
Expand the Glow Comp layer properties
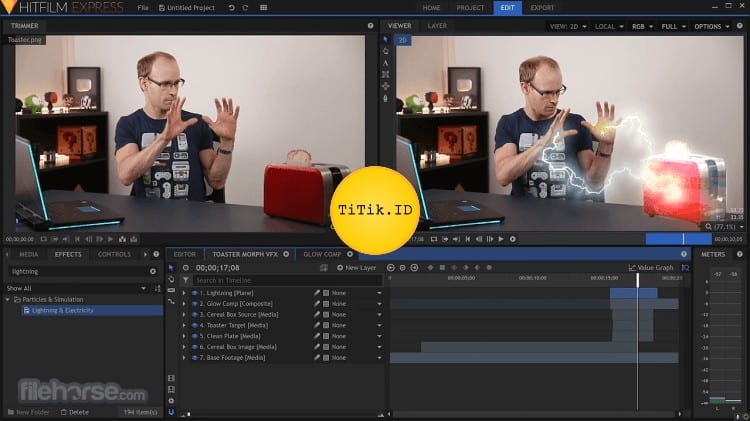tap(184, 304)
